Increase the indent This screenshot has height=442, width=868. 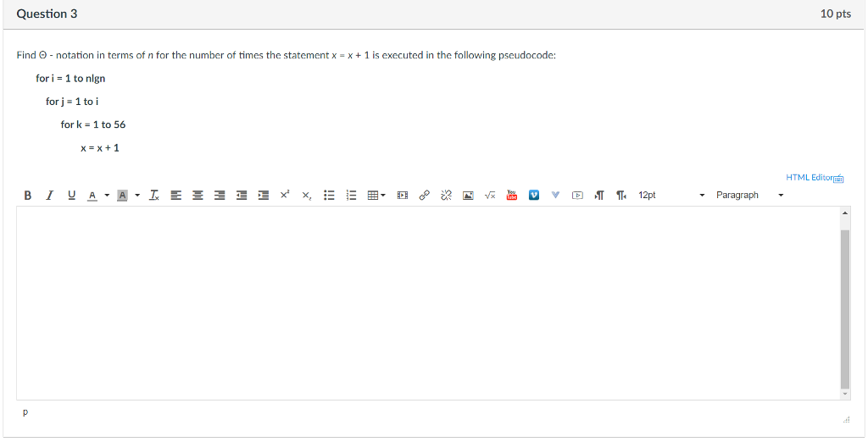tap(264, 196)
